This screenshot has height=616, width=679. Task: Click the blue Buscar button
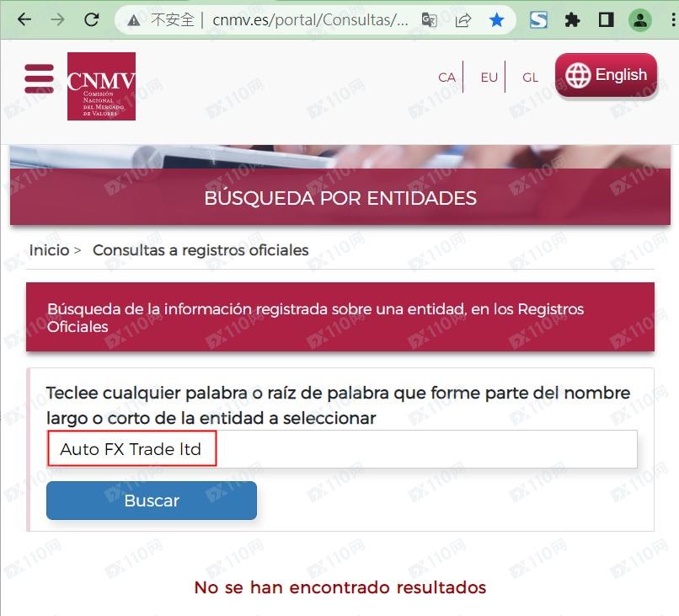152,501
